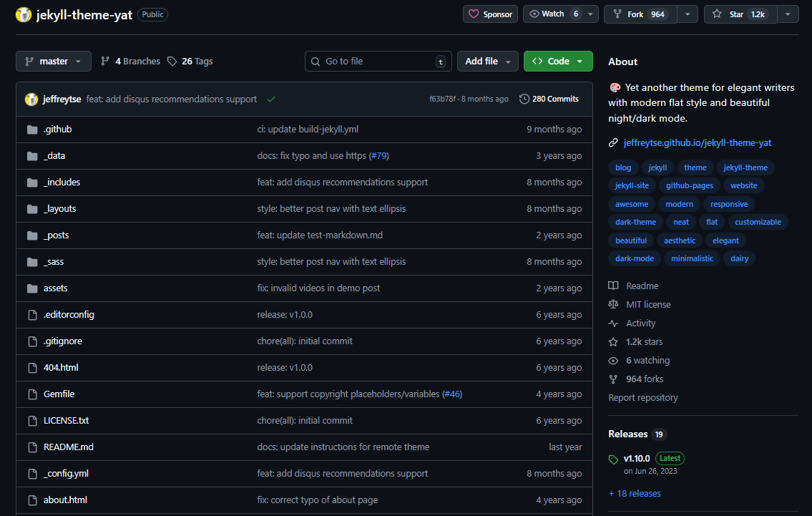Click the MIT license scales icon
Screen dimensions: 812x516
click(x=613, y=304)
